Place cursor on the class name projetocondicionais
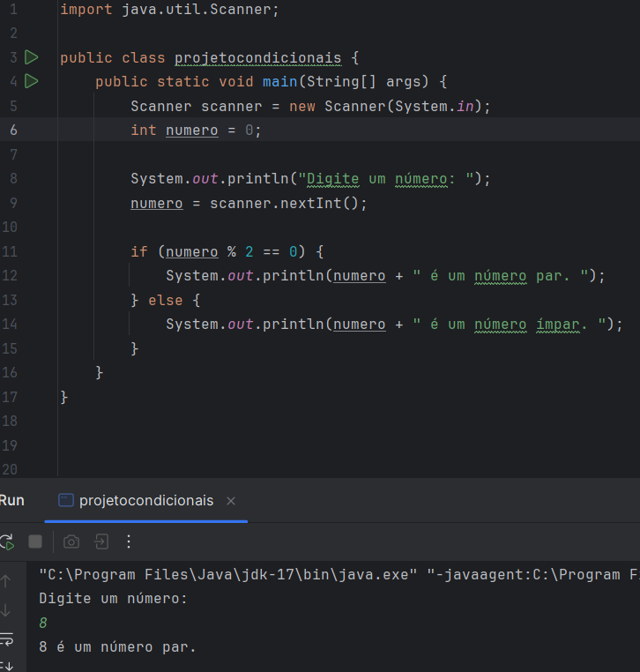 point(258,58)
